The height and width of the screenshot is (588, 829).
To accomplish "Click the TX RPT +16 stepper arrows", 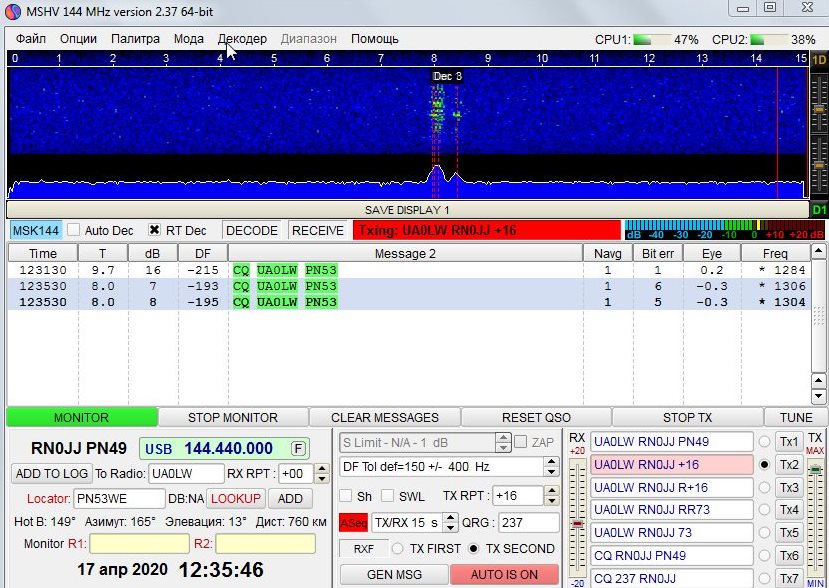I will [x=551, y=496].
